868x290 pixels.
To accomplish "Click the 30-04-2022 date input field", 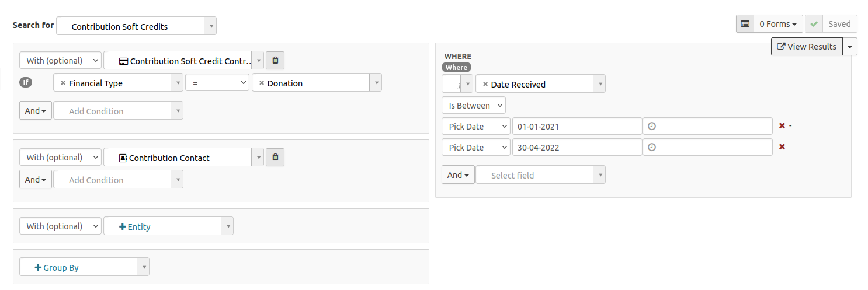I will tap(577, 148).
